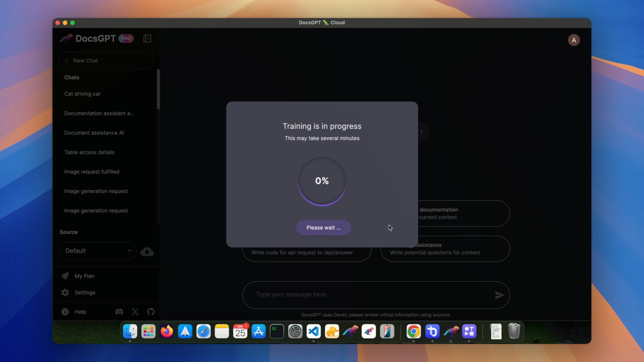Select Write potential questions for context suggestion
Screen dimensions: 644x362
(445, 249)
